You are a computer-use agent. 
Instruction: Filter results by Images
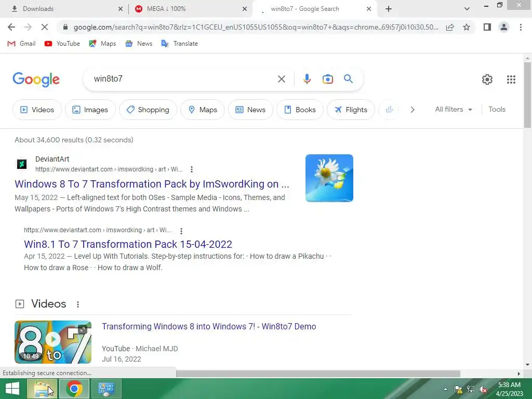90,110
